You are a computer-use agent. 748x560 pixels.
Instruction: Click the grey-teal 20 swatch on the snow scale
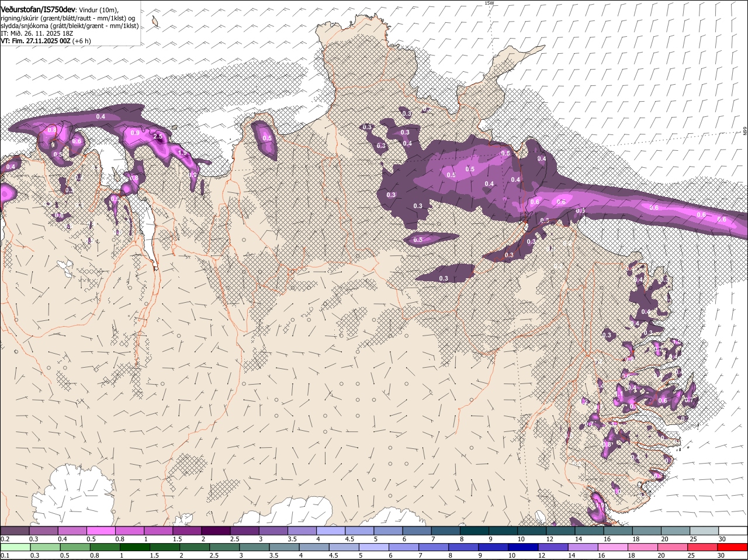[675, 531]
